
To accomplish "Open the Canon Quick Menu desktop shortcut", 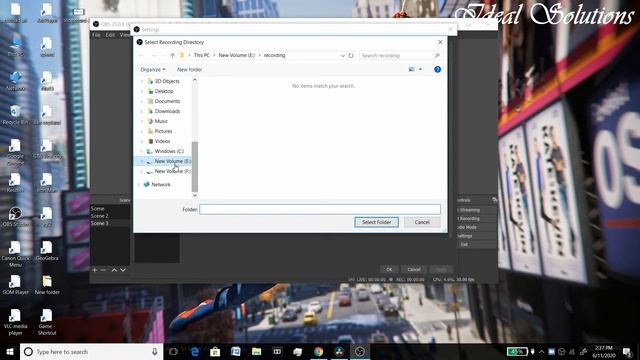I will 16,254.
